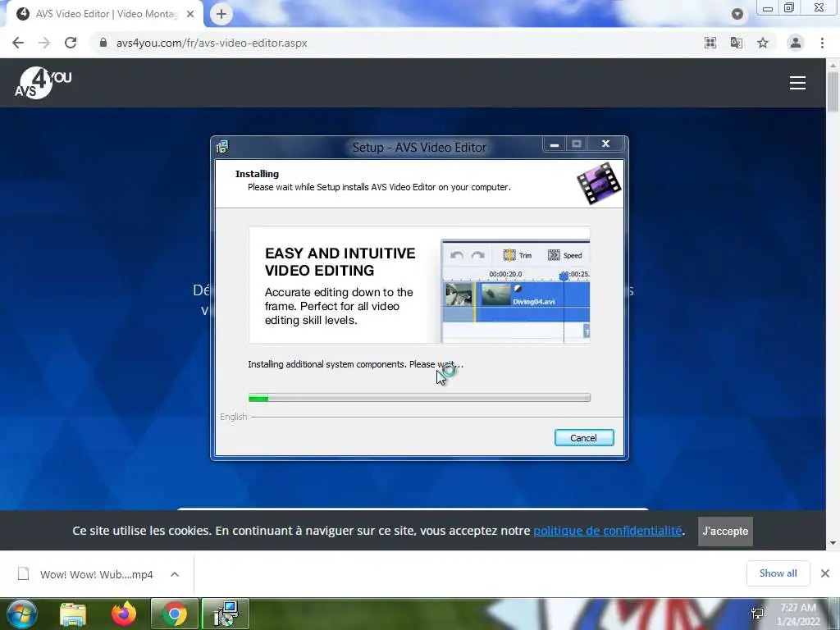Close the downloads bar
840x630 pixels.
click(825, 573)
